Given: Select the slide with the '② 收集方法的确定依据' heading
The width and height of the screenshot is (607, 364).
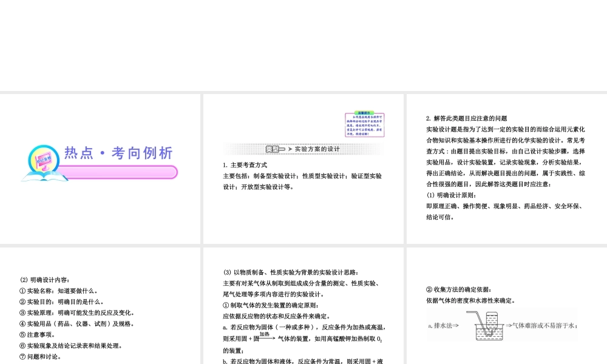Looking at the screenshot, I should click(507, 306).
